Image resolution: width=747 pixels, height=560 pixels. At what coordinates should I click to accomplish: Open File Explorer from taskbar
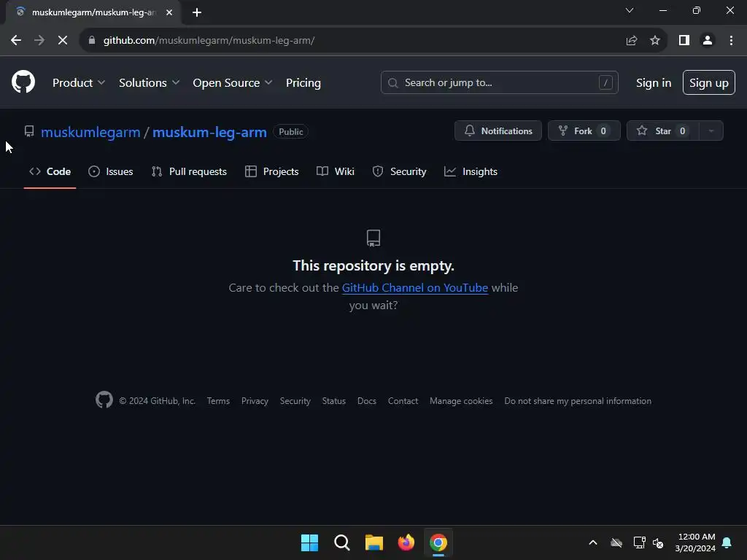click(374, 542)
